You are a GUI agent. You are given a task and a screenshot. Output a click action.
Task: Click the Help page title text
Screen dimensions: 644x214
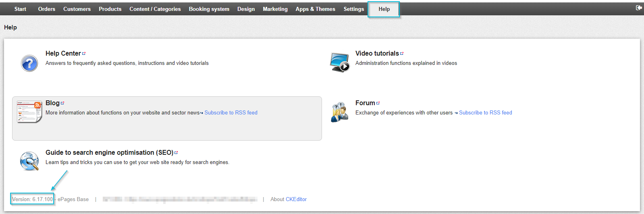pyautogui.click(x=10, y=27)
